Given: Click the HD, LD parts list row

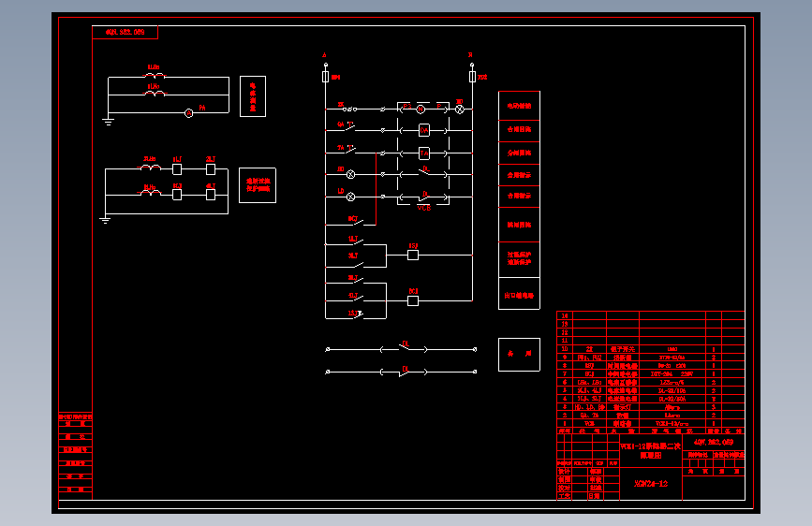Looking at the screenshot, I should click(x=650, y=407).
